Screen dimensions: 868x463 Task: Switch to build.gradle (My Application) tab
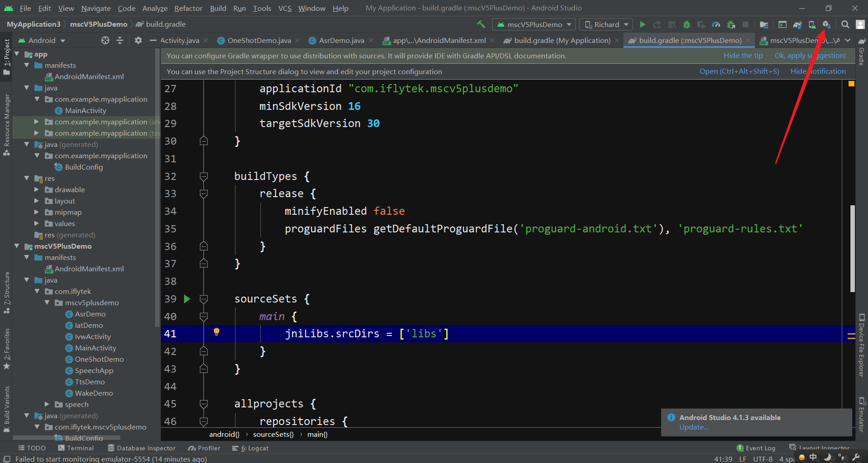pos(562,40)
